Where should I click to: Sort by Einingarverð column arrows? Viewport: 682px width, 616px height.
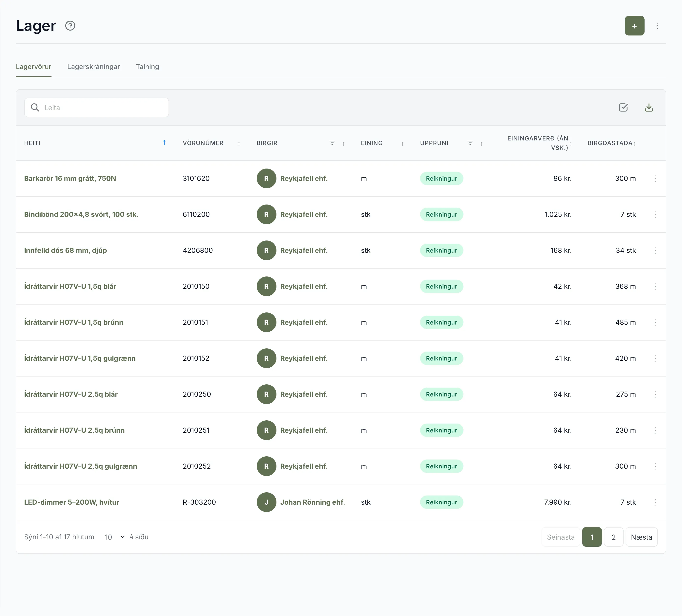[x=570, y=144]
